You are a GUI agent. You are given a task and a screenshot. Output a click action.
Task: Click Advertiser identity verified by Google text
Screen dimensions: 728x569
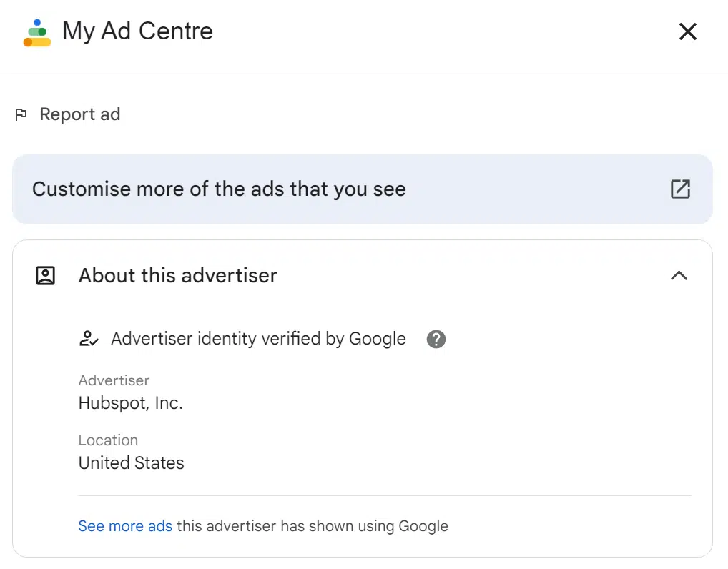click(258, 339)
